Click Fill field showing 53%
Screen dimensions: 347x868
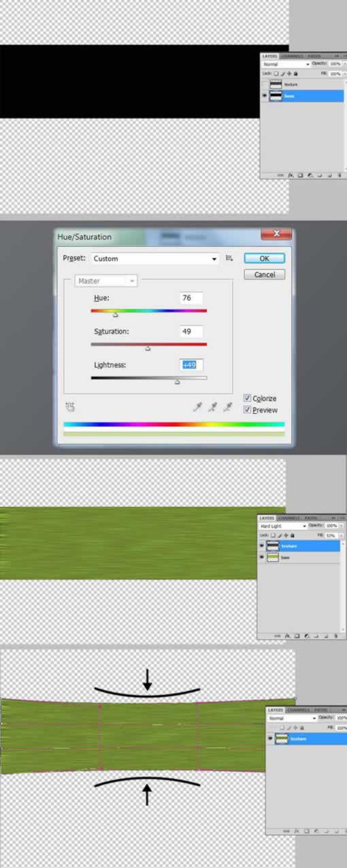(x=330, y=536)
